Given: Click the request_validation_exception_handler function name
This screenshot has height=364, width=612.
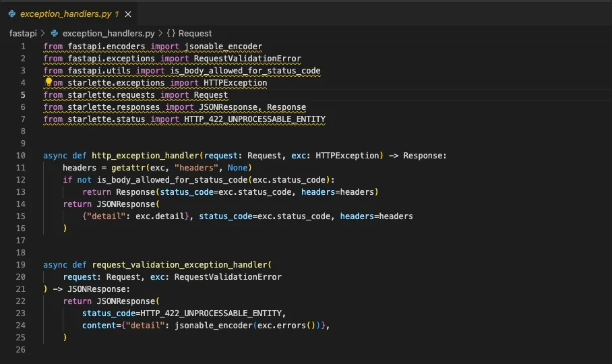Looking at the screenshot, I should coord(179,265).
